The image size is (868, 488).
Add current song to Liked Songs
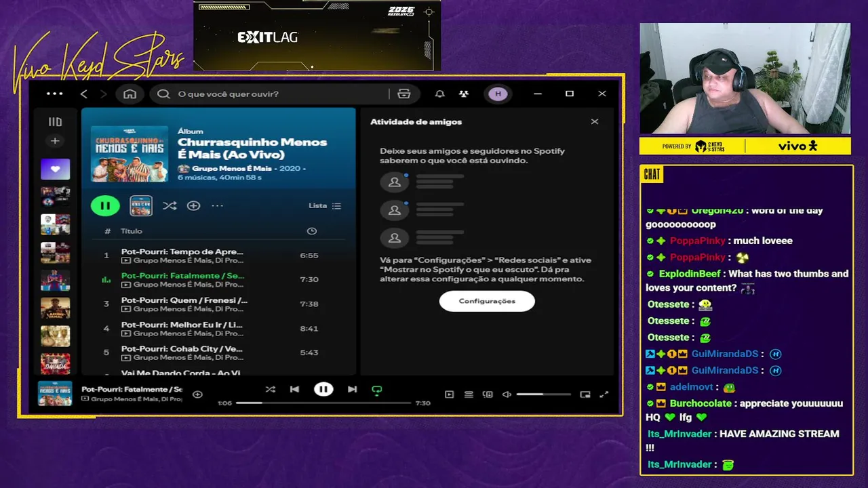point(197,394)
